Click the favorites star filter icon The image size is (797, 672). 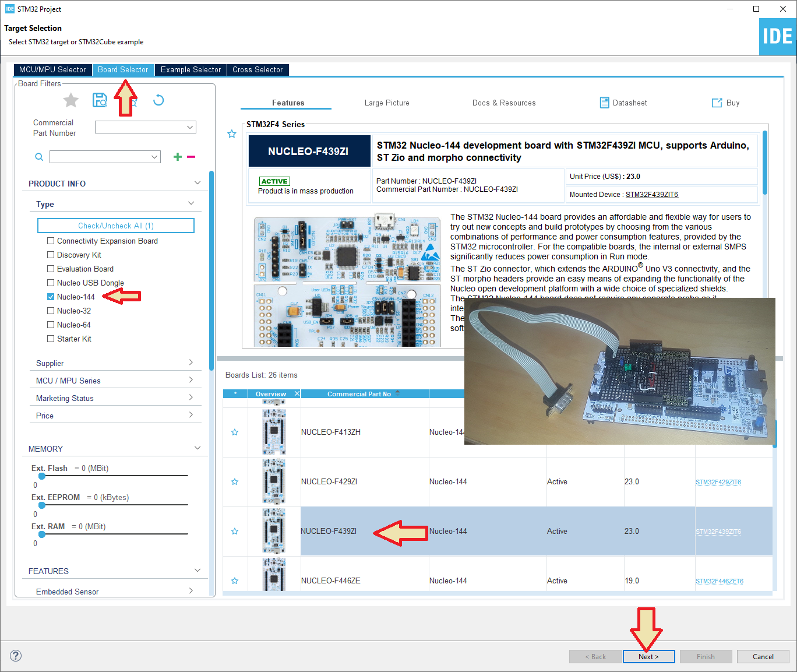(70, 100)
